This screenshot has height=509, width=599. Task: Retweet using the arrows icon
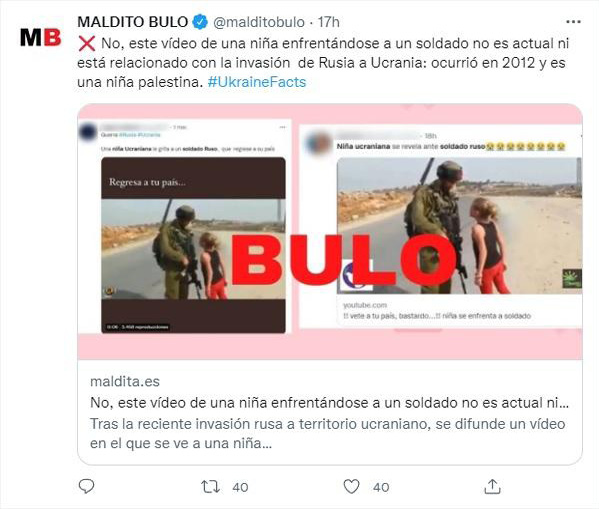coord(210,486)
